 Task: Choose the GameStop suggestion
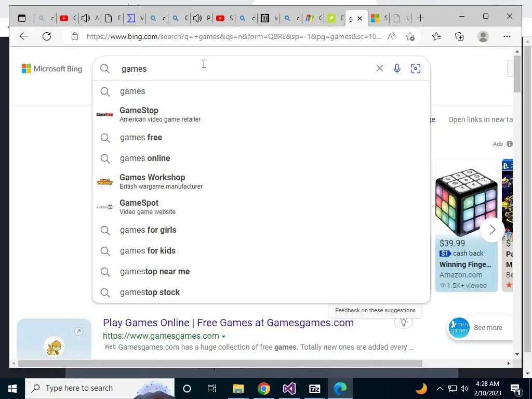261,114
